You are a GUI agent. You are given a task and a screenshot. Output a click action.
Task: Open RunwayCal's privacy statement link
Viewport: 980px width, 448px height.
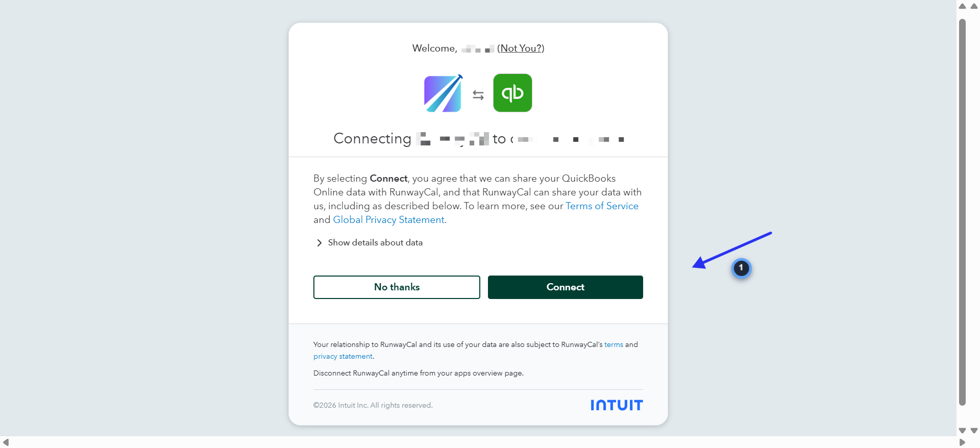click(x=343, y=357)
